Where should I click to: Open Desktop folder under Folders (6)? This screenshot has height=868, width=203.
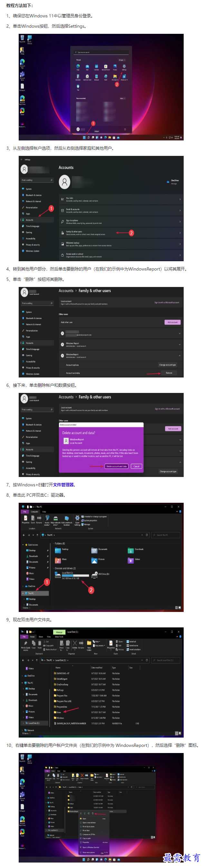62,550
